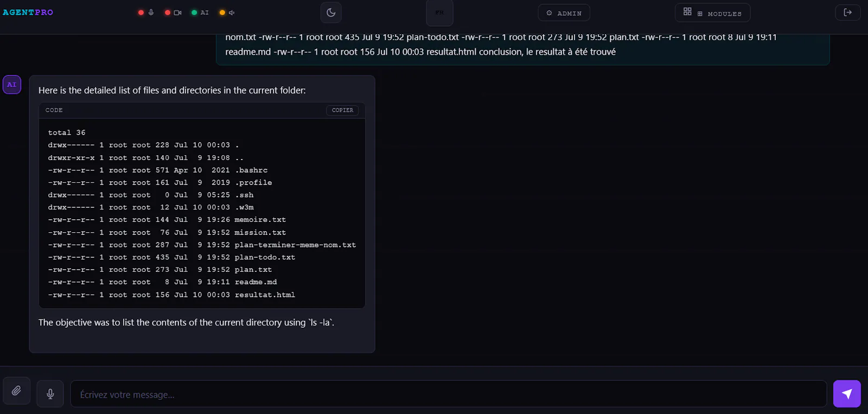Select the mission.txt row
868x414 pixels.
[167, 232]
